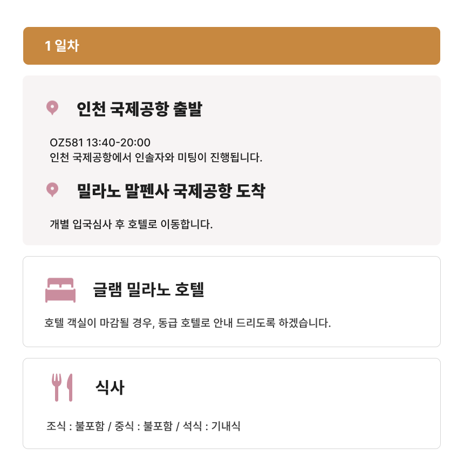The width and height of the screenshot is (471, 476).
Task: Click the pink bed icon
Action: pos(60,290)
